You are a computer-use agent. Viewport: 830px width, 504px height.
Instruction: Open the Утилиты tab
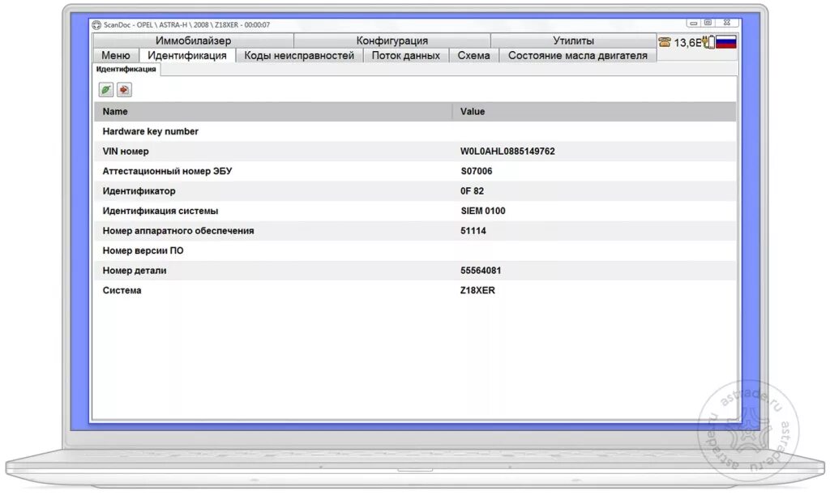tap(573, 41)
